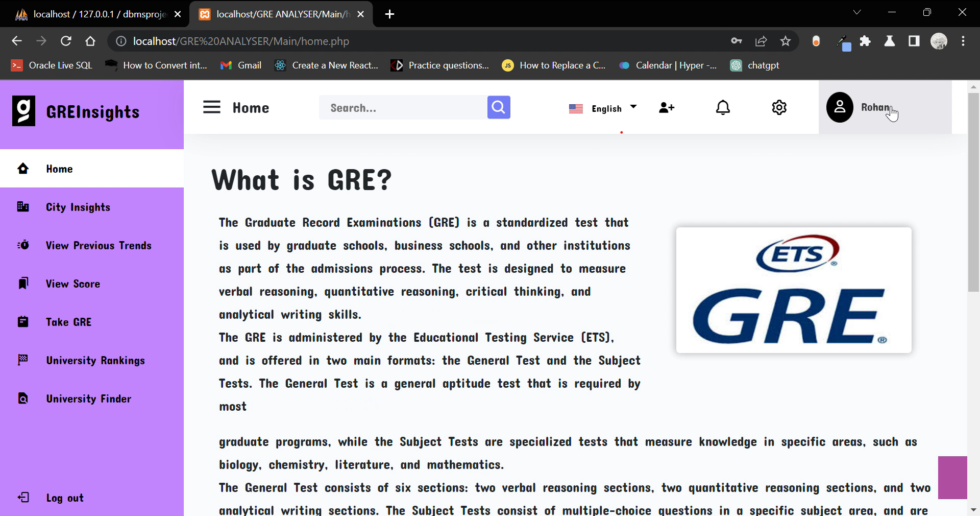Open the chatgpt bookmark
Screen dimensions: 980x516
[755, 65]
